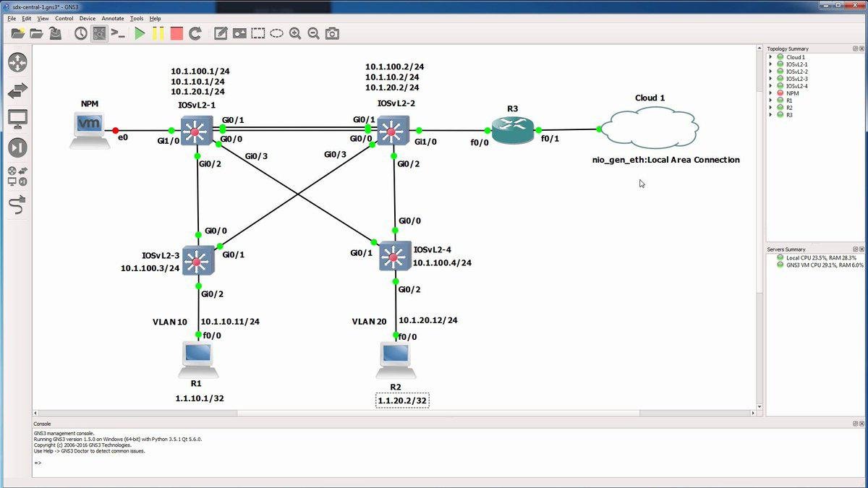Image resolution: width=868 pixels, height=488 pixels.
Task: Browse routers in the left device panel
Action: point(17,62)
